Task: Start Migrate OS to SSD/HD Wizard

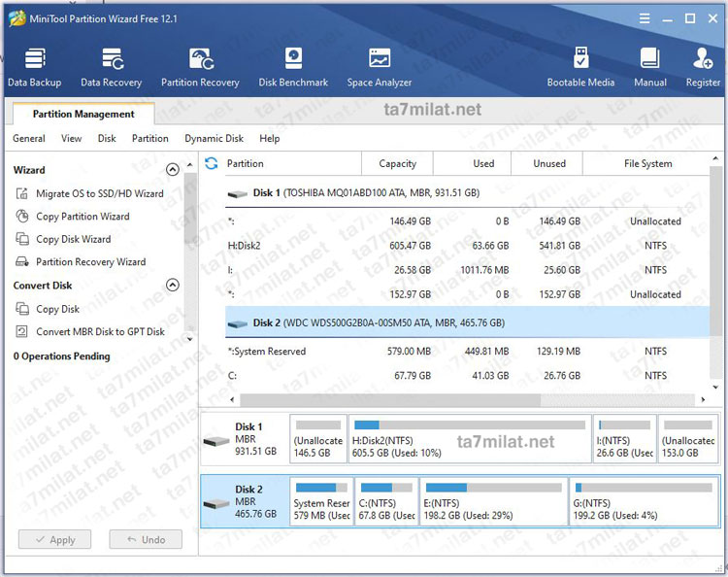Action: [89, 193]
